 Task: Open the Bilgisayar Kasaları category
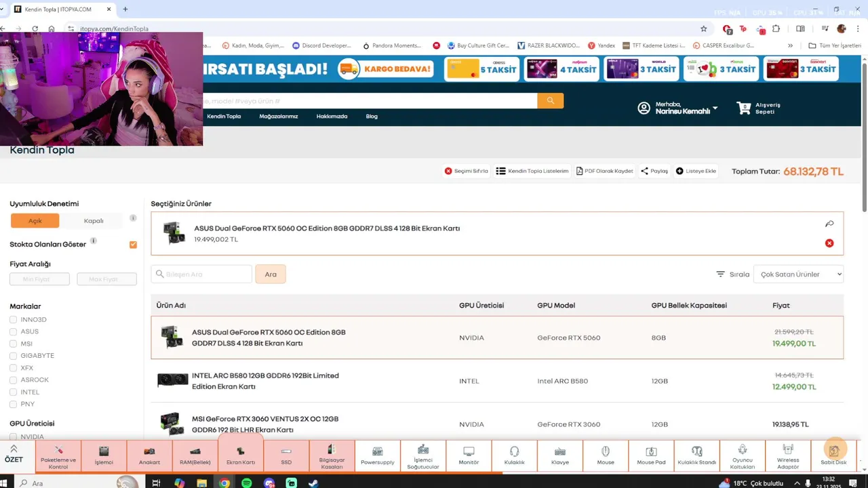(x=332, y=457)
